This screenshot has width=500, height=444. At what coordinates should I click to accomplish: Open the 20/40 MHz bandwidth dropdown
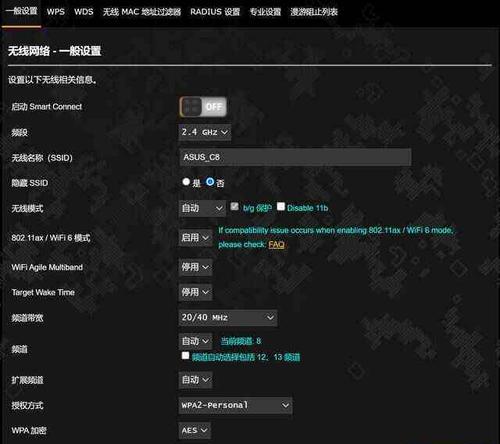[228, 317]
